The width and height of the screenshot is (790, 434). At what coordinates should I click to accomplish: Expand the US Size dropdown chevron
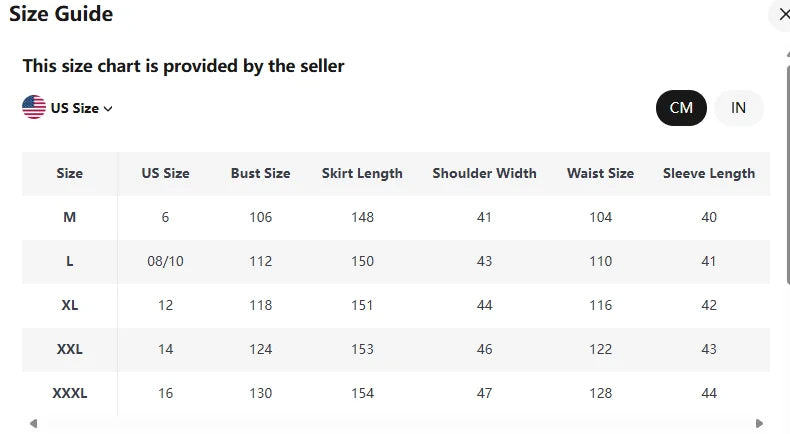click(x=108, y=109)
